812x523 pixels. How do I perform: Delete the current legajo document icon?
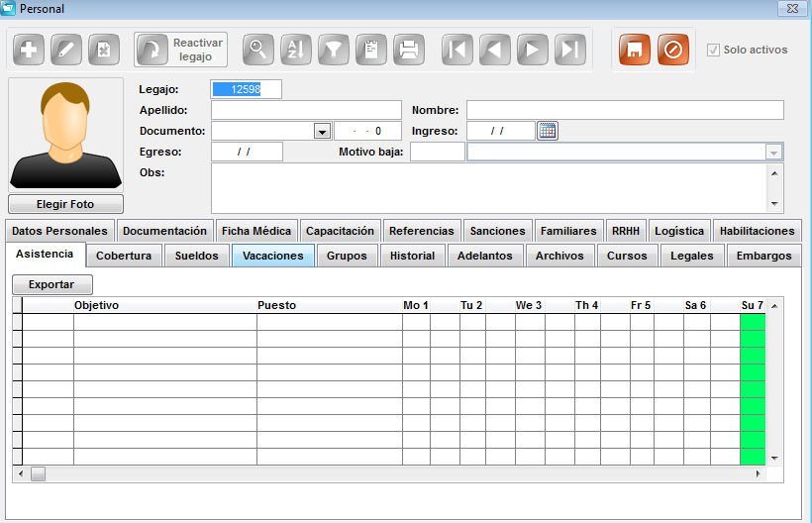pos(104,50)
